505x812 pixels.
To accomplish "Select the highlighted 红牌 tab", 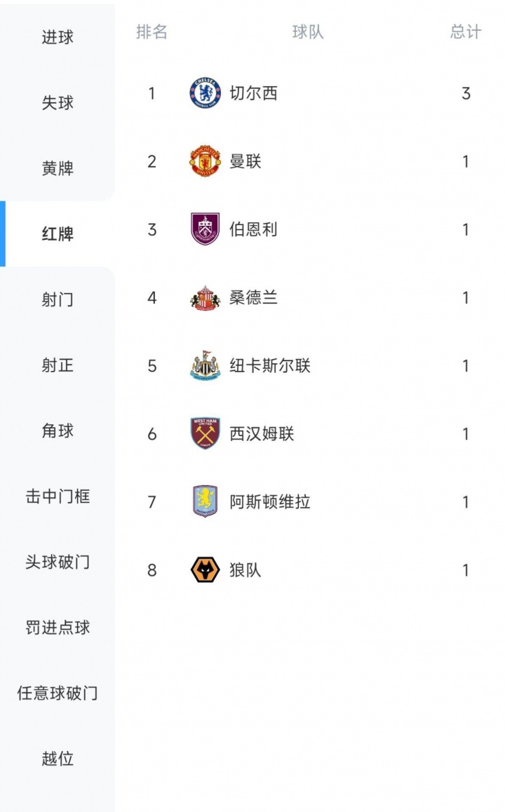I will (x=58, y=234).
